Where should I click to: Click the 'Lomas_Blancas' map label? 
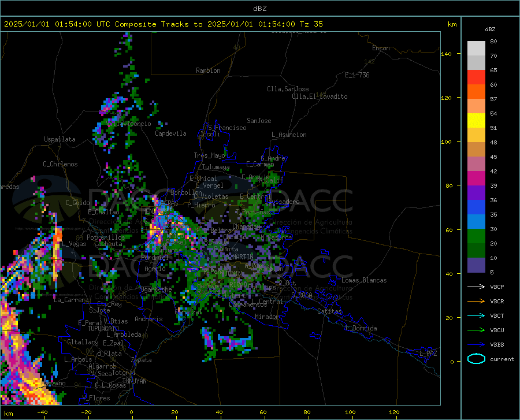[364, 280]
